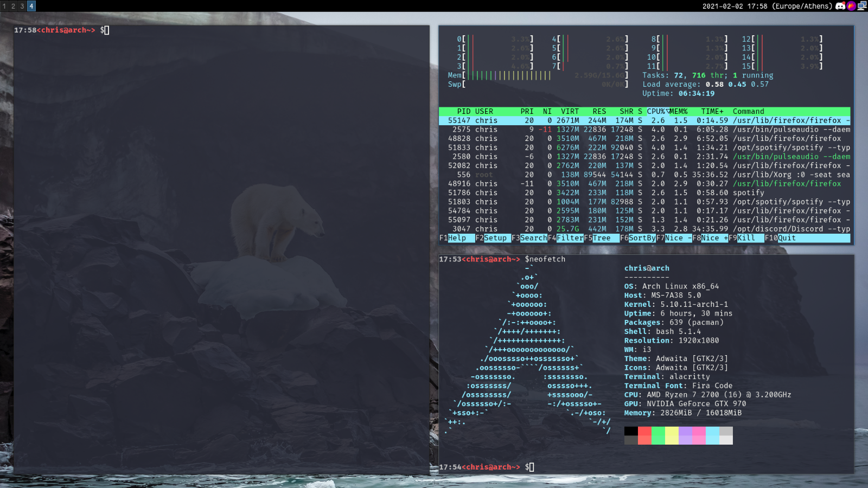The image size is (868, 488).
Task: Click the Uptime 06:34:19 value
Action: (x=697, y=93)
